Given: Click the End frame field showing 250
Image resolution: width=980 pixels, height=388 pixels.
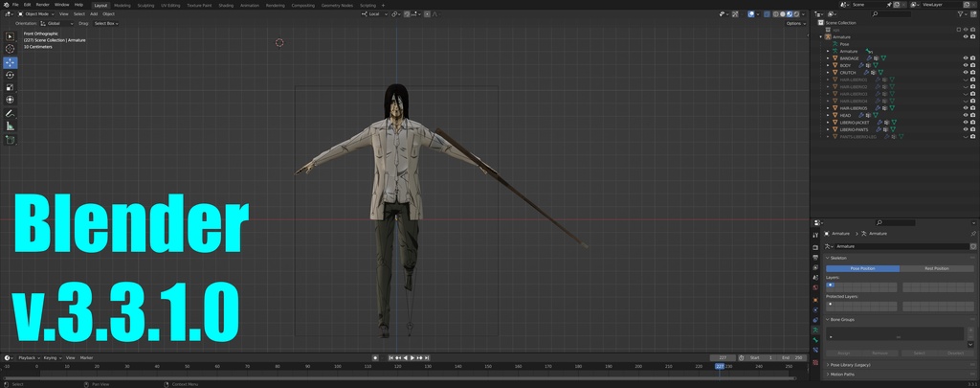Looking at the screenshot, I should point(791,358).
